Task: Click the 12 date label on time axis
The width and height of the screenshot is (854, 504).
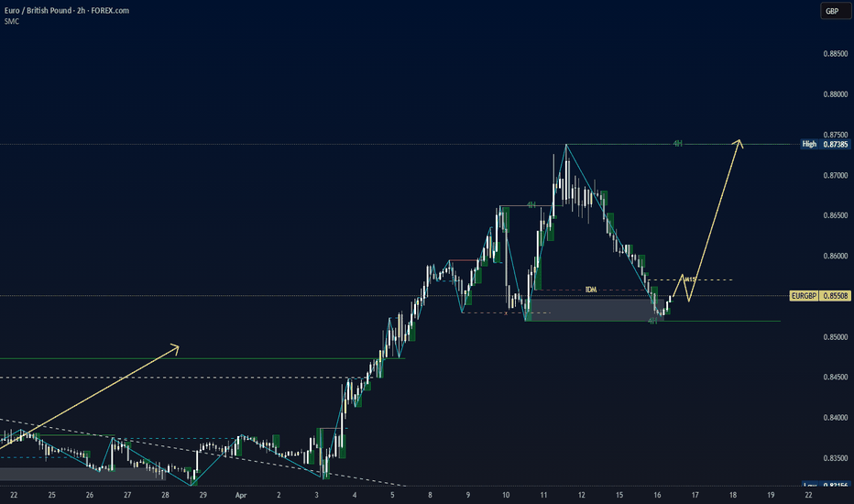Action: [x=582, y=495]
